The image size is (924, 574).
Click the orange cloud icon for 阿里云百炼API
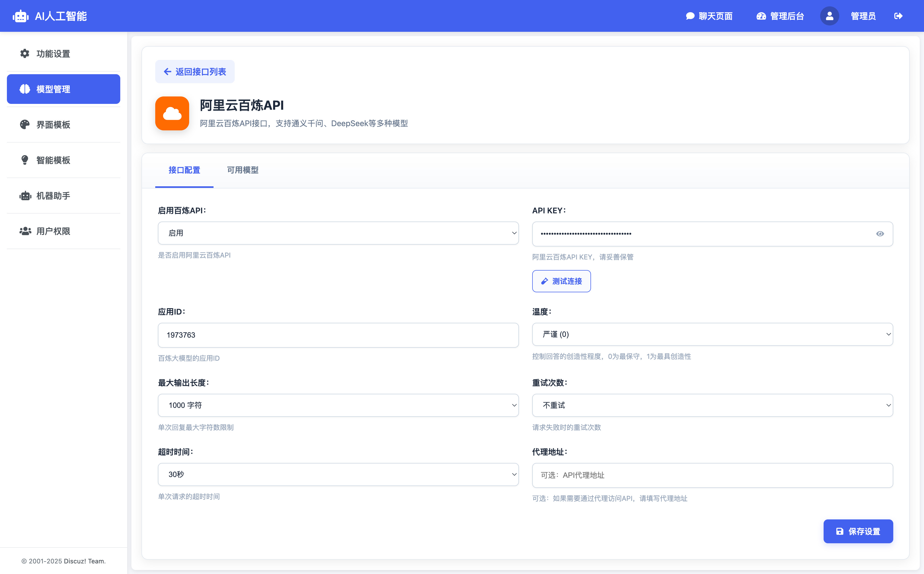coord(172,113)
